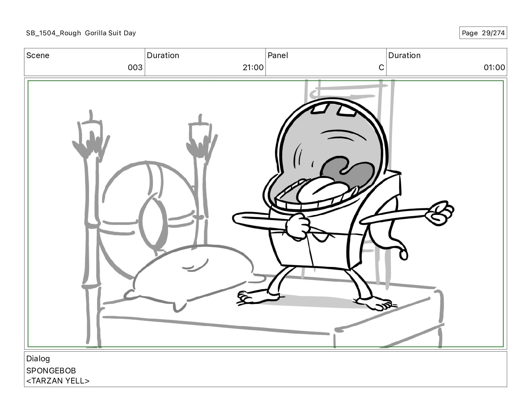Click the scene duration value '21:00'

point(253,67)
